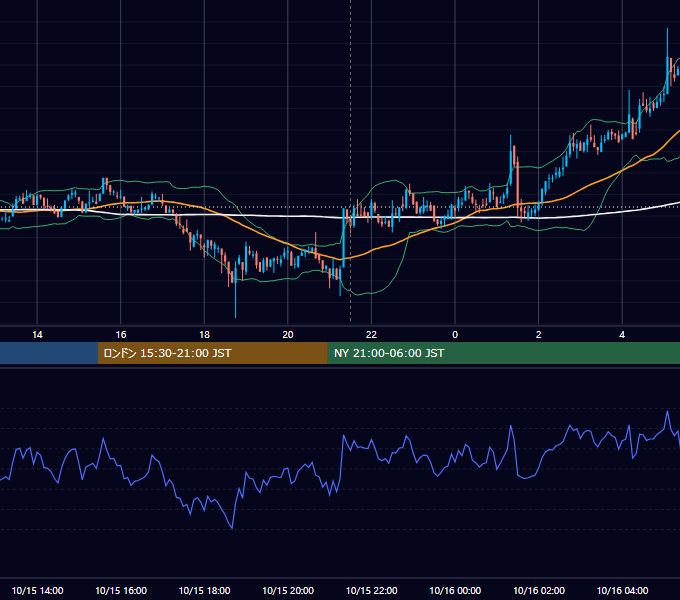Click the 10/15 14:00 date label
This screenshot has height=600, width=680.
37,590
